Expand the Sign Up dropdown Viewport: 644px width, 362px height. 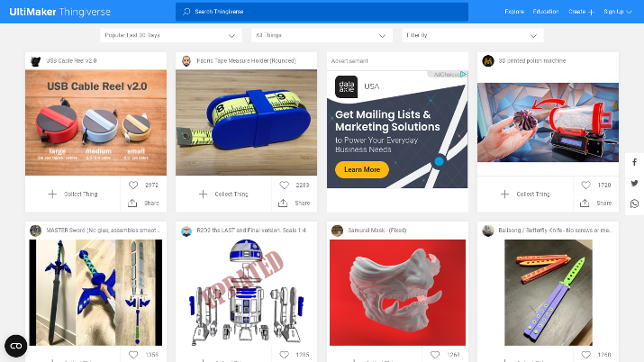pos(617,12)
